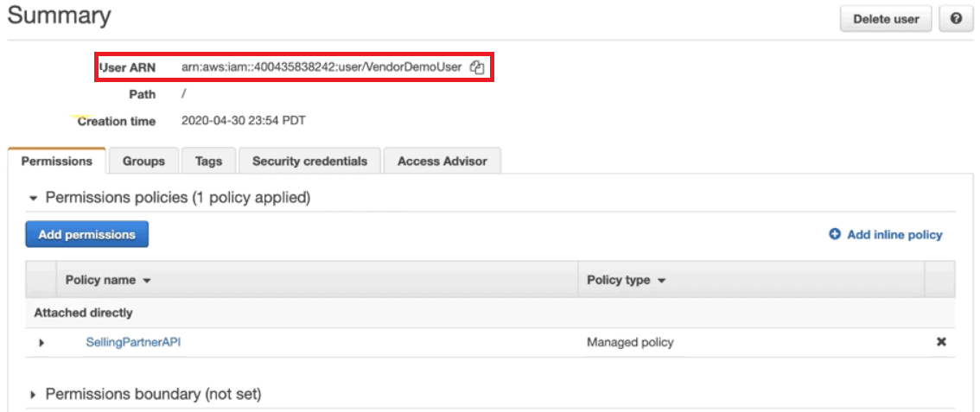The image size is (980, 412).
Task: Open the Tags tab
Action: [x=208, y=161]
